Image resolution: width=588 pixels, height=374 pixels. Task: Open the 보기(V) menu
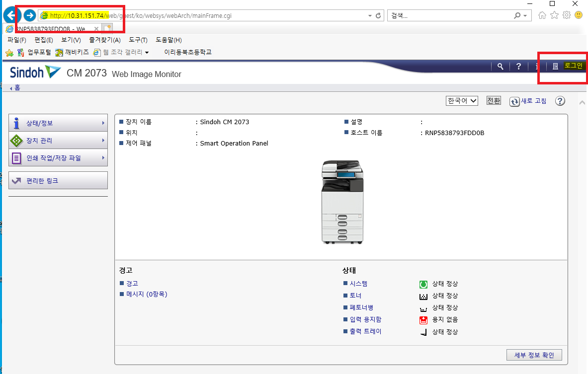tap(71, 40)
